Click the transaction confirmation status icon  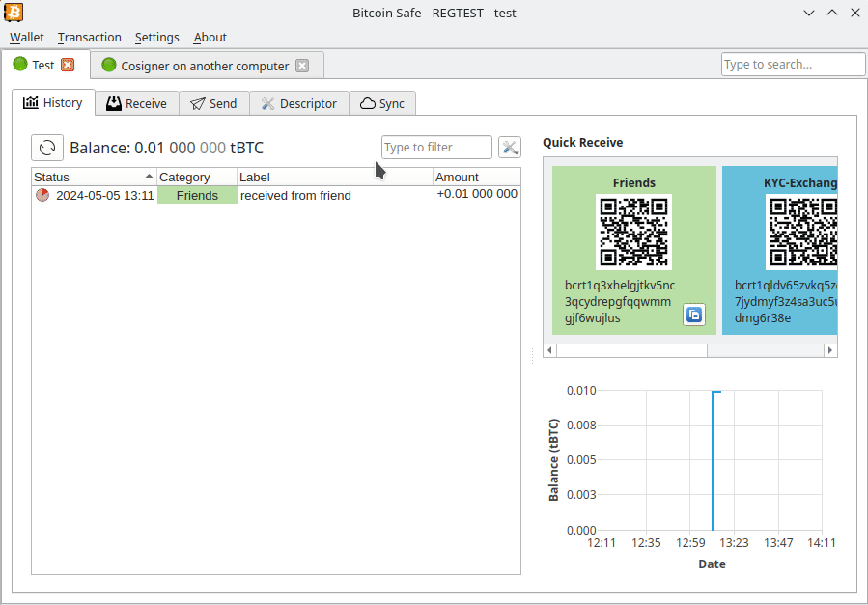pos(42,195)
